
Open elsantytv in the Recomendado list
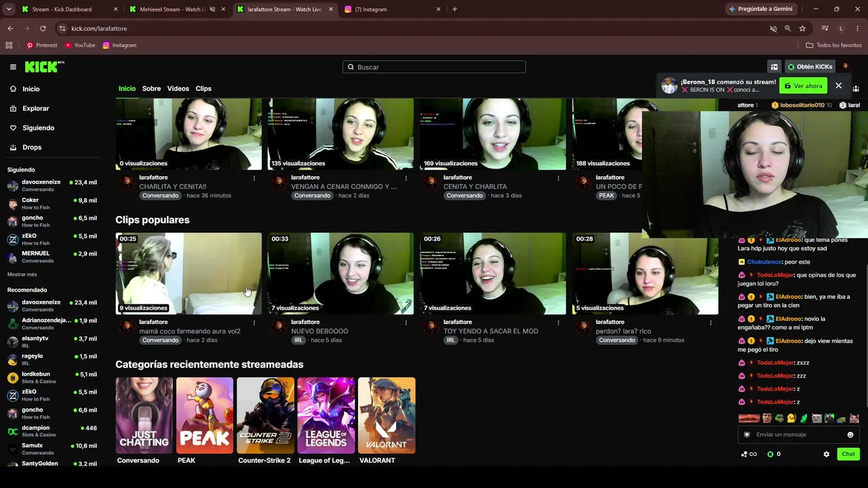click(x=53, y=342)
